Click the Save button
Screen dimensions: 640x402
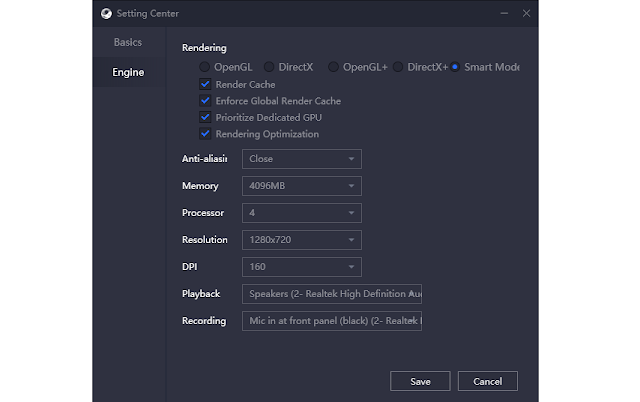(x=420, y=381)
